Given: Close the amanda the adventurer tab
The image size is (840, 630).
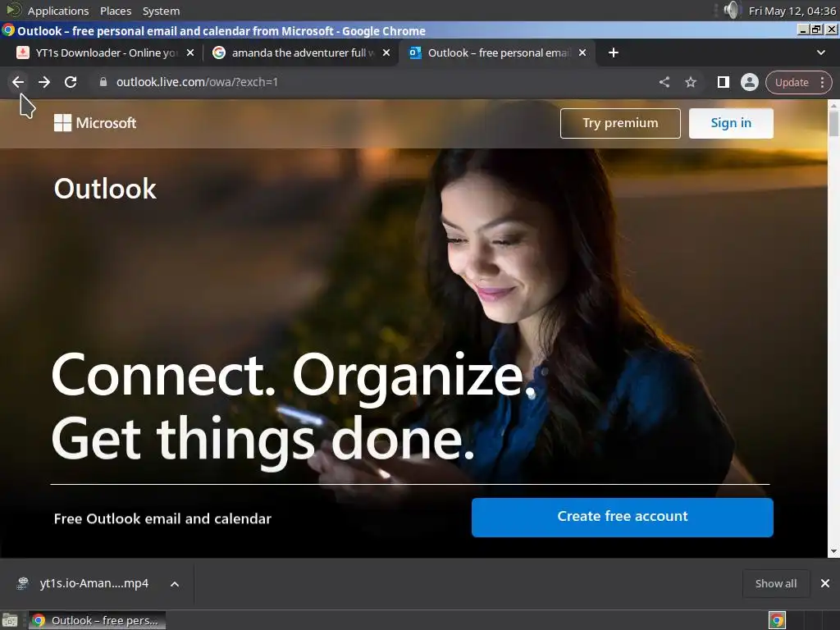Looking at the screenshot, I should 386,52.
